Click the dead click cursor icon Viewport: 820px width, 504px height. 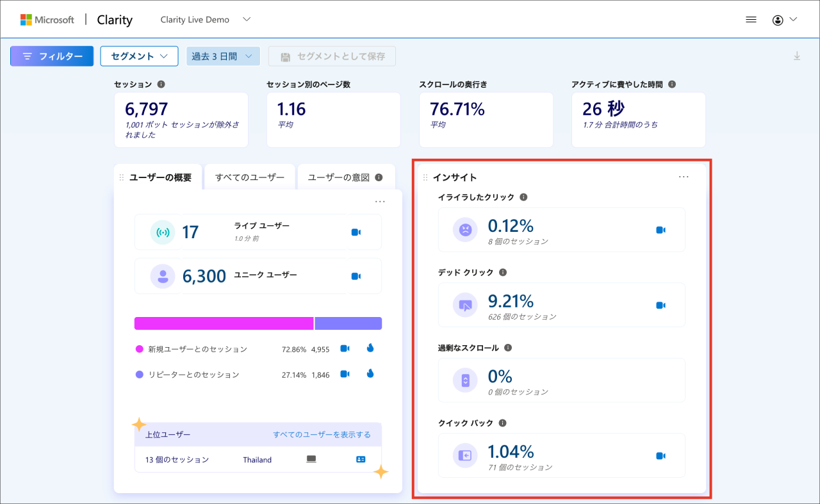tap(465, 304)
